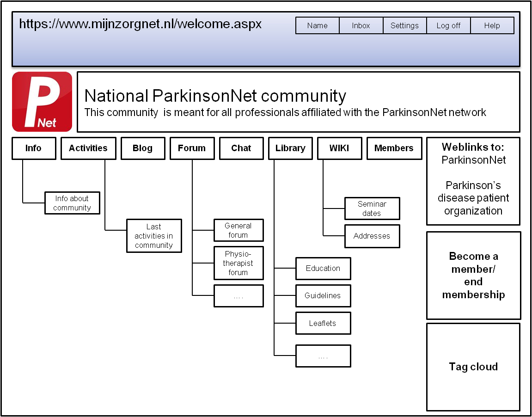Click the red PNet logo

click(x=42, y=102)
